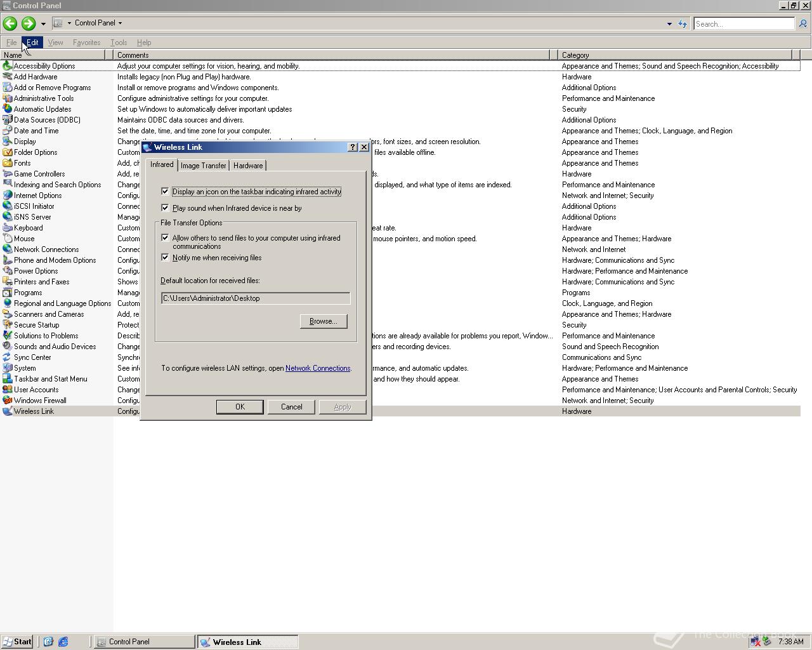Uncheck Allow others to send files checkbox
Viewport: 812px width, 650px height.
pyautogui.click(x=165, y=237)
